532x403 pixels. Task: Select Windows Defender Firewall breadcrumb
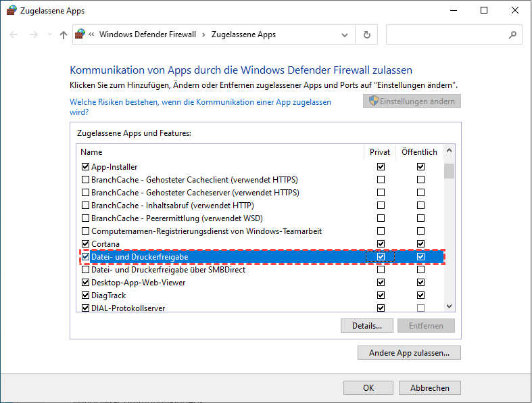pos(147,34)
